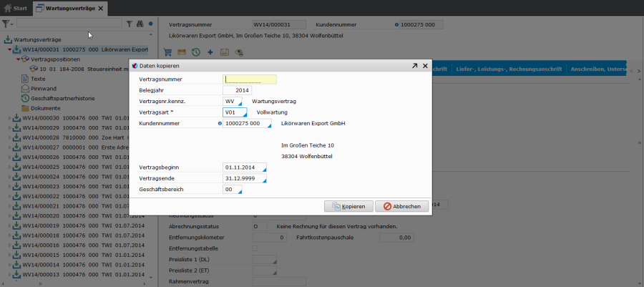Click the Belegjahr 2014 field
This screenshot has width=644, height=287.
coord(237,90)
